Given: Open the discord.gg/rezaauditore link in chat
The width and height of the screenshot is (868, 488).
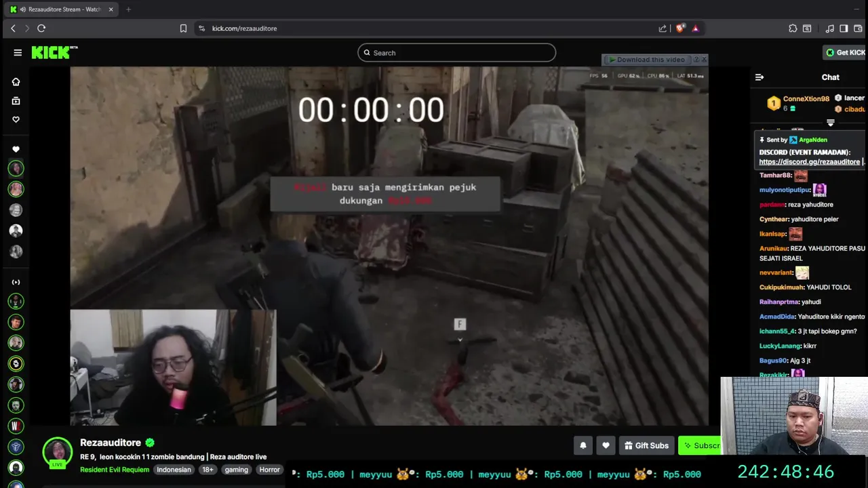Looking at the screenshot, I should point(809,162).
